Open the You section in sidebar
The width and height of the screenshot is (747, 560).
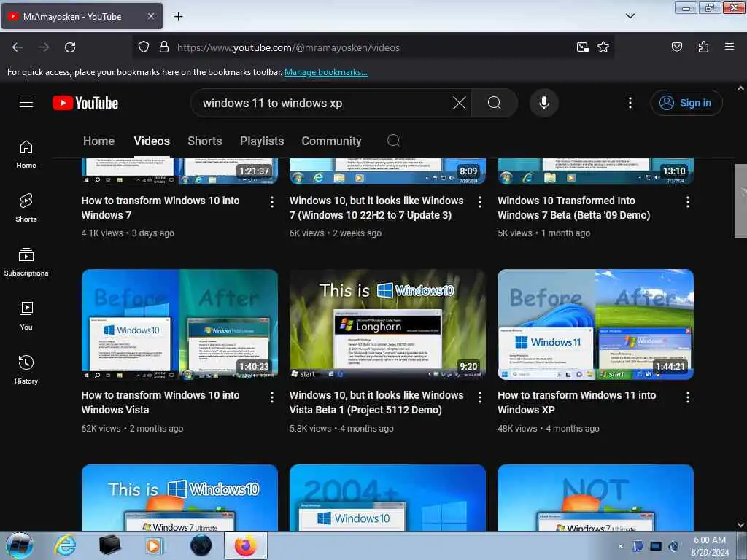pos(26,316)
